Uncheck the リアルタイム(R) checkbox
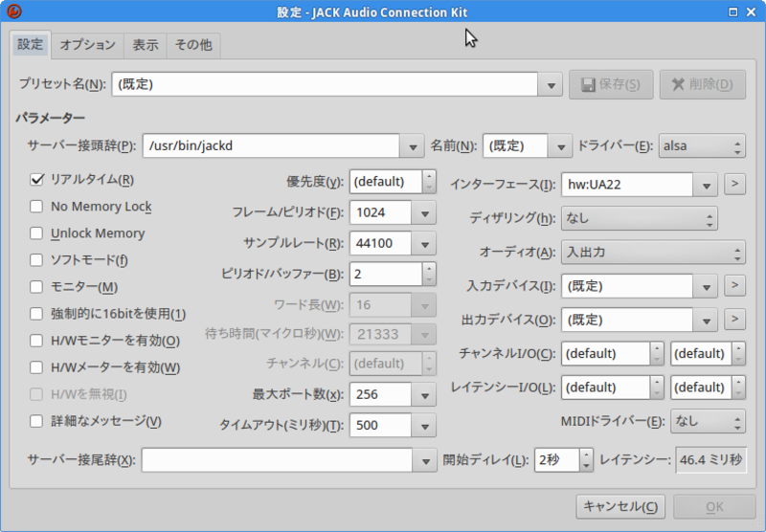Image resolution: width=766 pixels, height=532 pixels. pos(36,180)
